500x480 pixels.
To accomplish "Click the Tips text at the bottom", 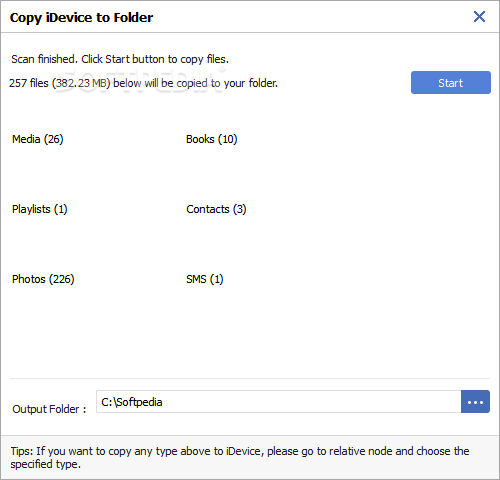I will click(x=240, y=457).
